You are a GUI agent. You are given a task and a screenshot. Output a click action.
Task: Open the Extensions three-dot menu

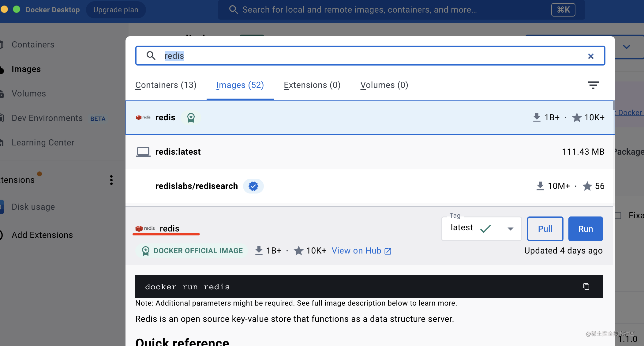(111, 180)
